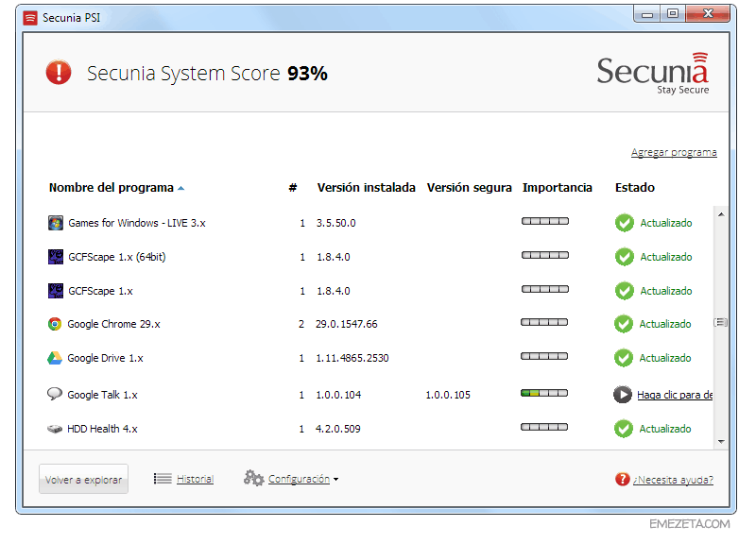Click the secure version 1.0.0.105
This screenshot has width=756, height=543.
click(448, 395)
